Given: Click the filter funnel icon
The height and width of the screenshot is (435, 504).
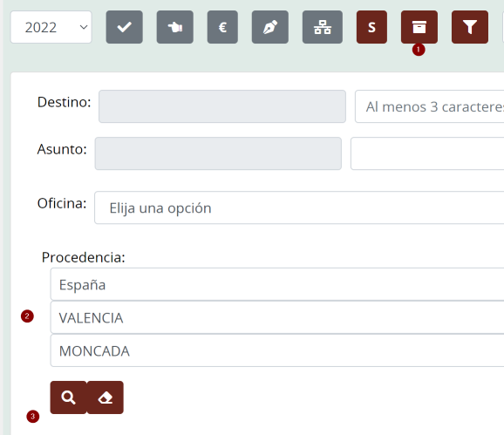Looking at the screenshot, I should coord(470,27).
